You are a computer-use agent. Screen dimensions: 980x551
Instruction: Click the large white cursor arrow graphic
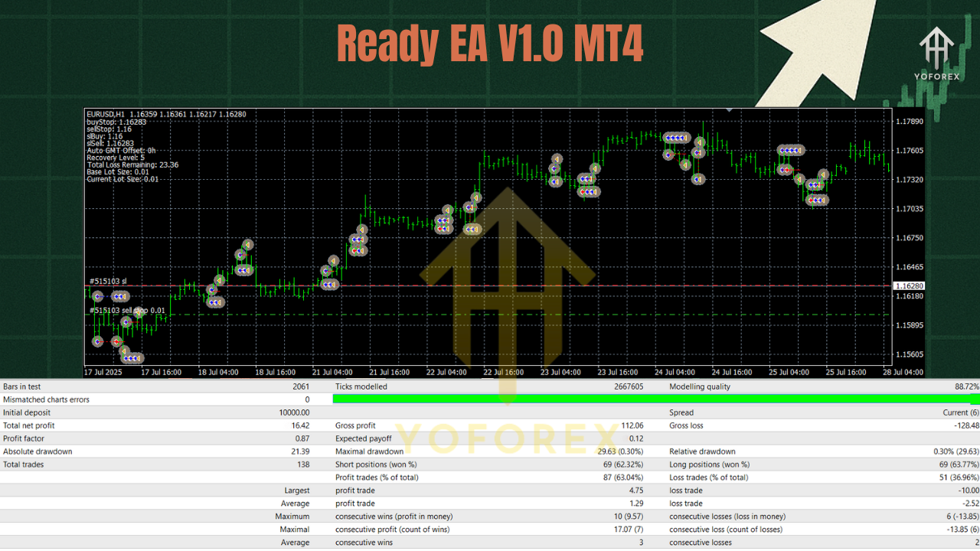coord(815,46)
